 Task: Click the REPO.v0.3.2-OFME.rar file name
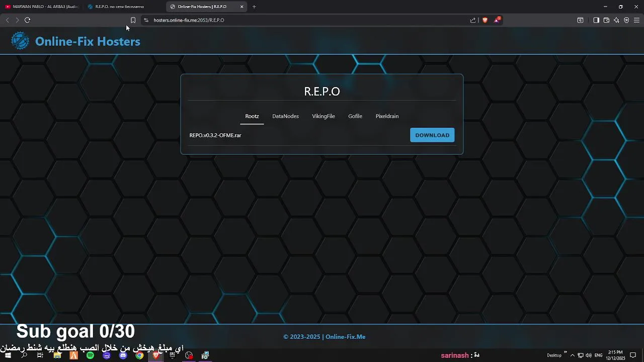(x=215, y=135)
